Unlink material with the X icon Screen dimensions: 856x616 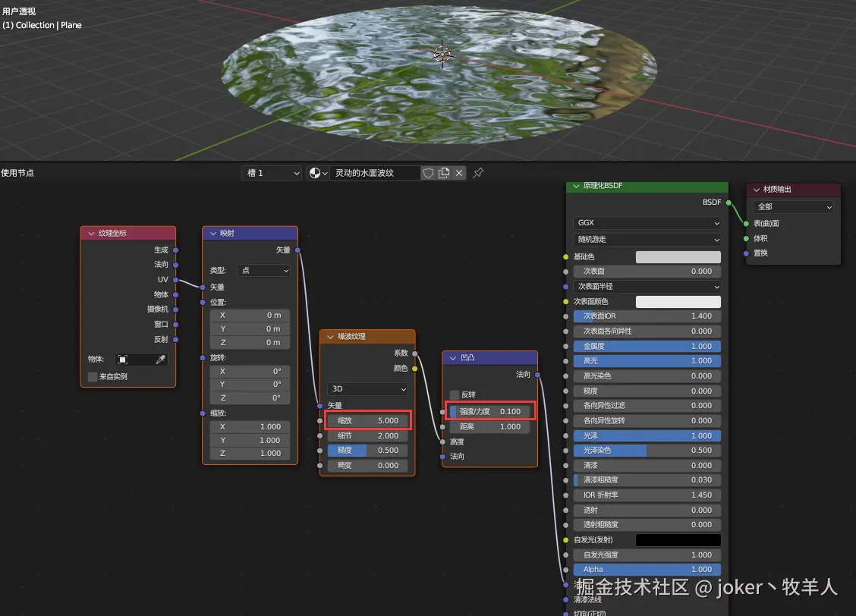click(x=459, y=173)
